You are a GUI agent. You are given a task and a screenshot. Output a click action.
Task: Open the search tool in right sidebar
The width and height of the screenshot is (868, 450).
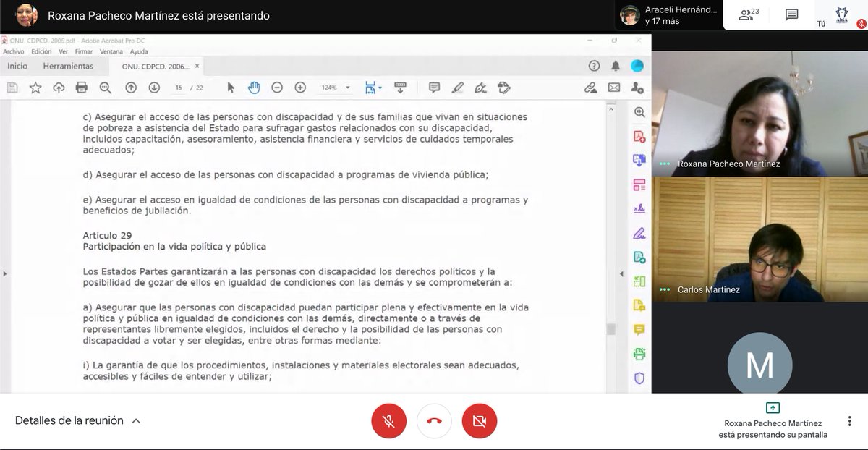point(639,112)
